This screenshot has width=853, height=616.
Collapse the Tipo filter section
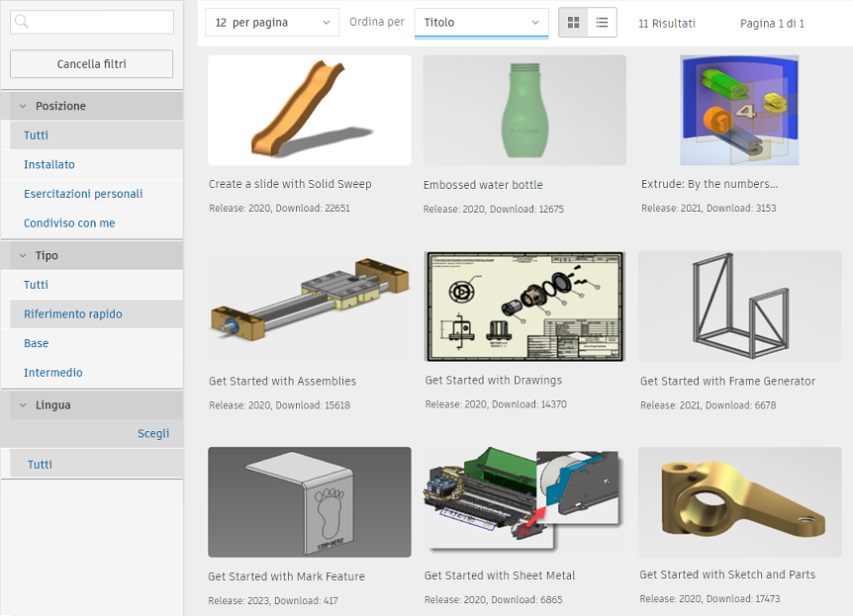tap(23, 255)
